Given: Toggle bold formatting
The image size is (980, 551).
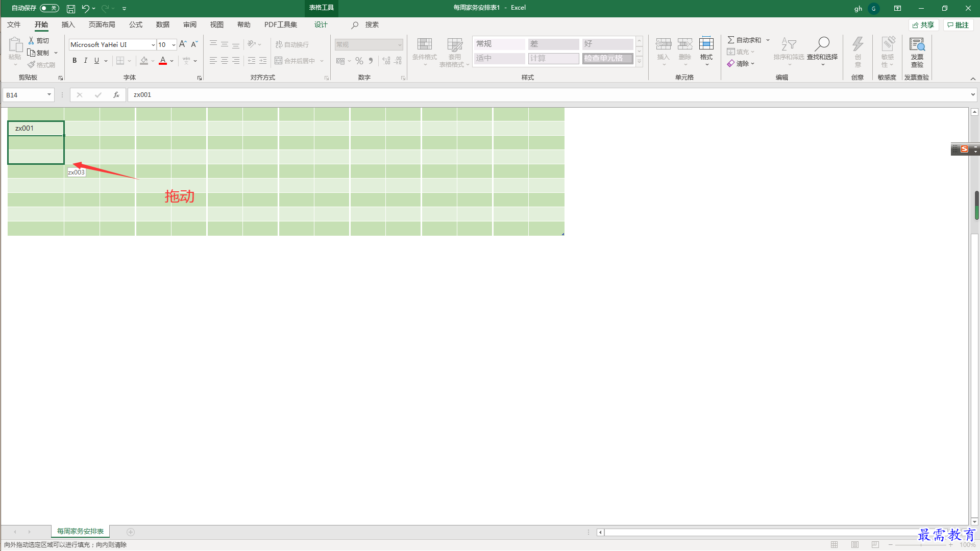Looking at the screenshot, I should [x=75, y=61].
